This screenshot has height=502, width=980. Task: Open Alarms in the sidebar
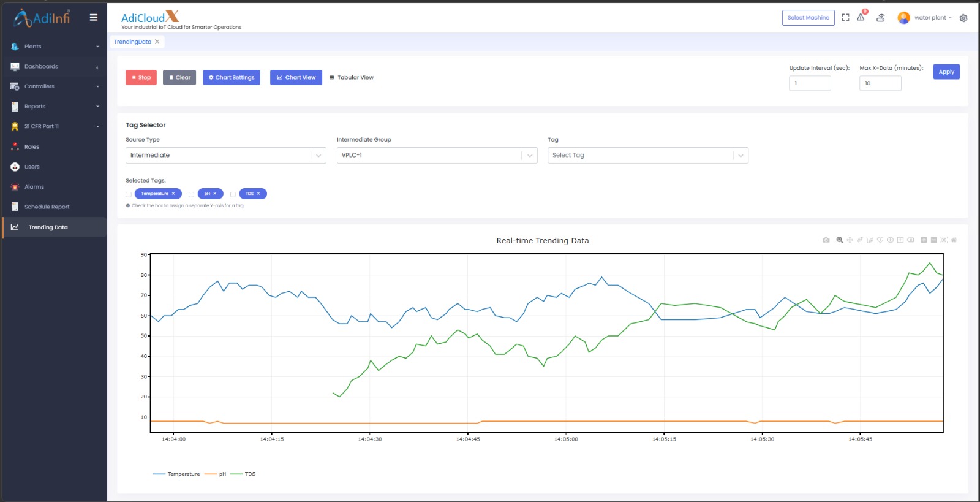point(34,187)
